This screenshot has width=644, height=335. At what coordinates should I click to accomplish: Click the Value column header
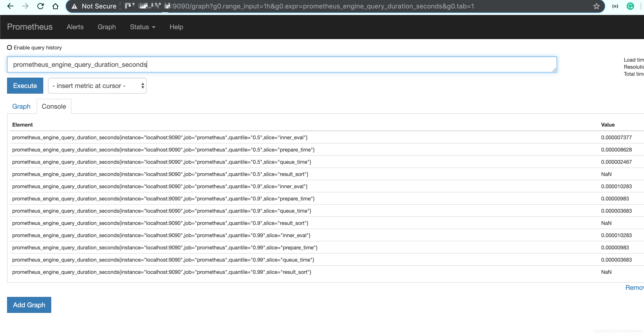point(608,125)
